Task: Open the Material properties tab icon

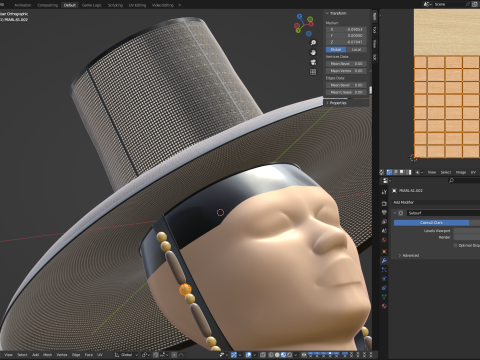Action: [384, 306]
